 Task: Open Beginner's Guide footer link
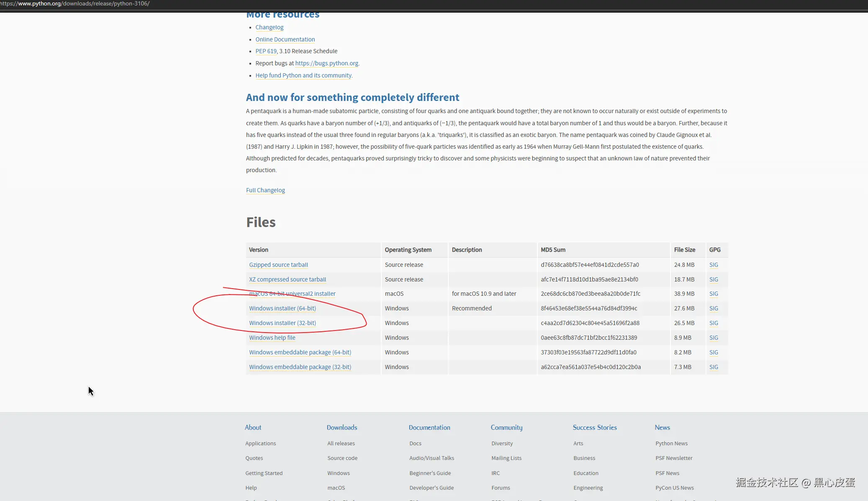(x=430, y=473)
